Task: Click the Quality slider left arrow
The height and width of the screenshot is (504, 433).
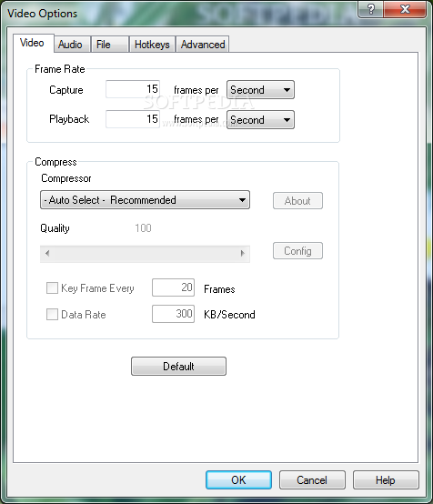Action: 47,254
